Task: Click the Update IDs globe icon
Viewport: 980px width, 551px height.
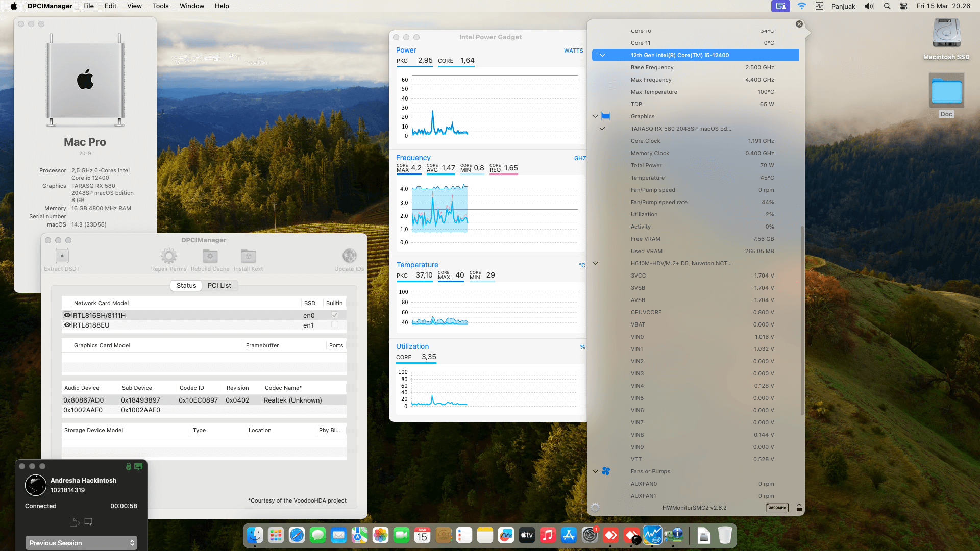Action: pyautogui.click(x=349, y=256)
